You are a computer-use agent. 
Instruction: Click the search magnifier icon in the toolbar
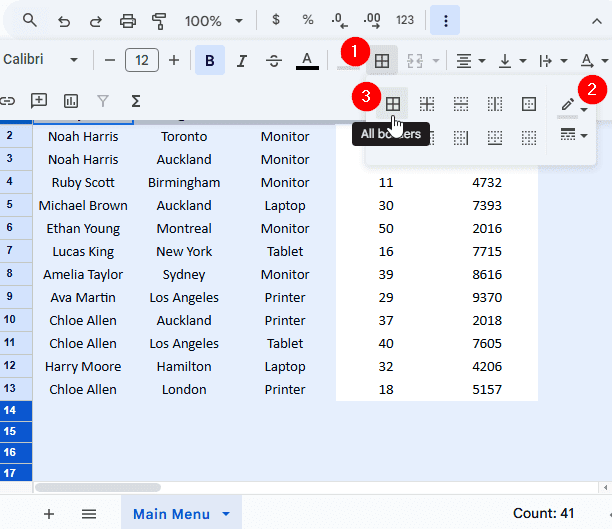tap(30, 20)
